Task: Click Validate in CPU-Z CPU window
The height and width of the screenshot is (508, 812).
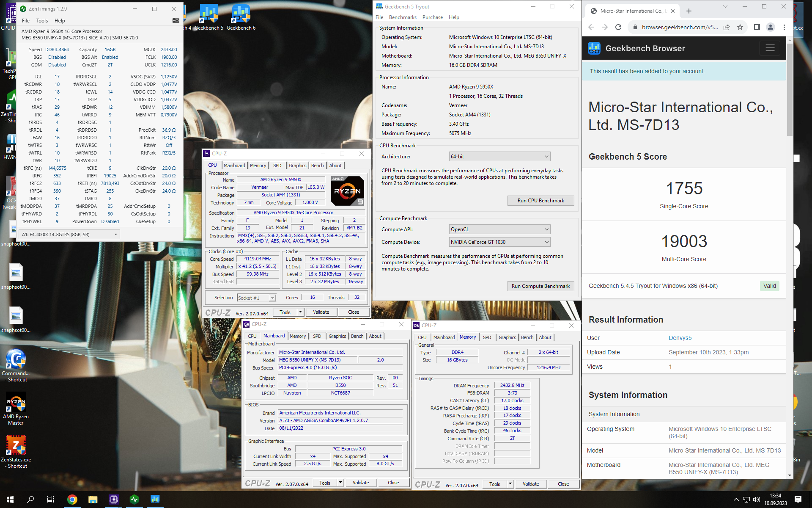Action: 321,312
